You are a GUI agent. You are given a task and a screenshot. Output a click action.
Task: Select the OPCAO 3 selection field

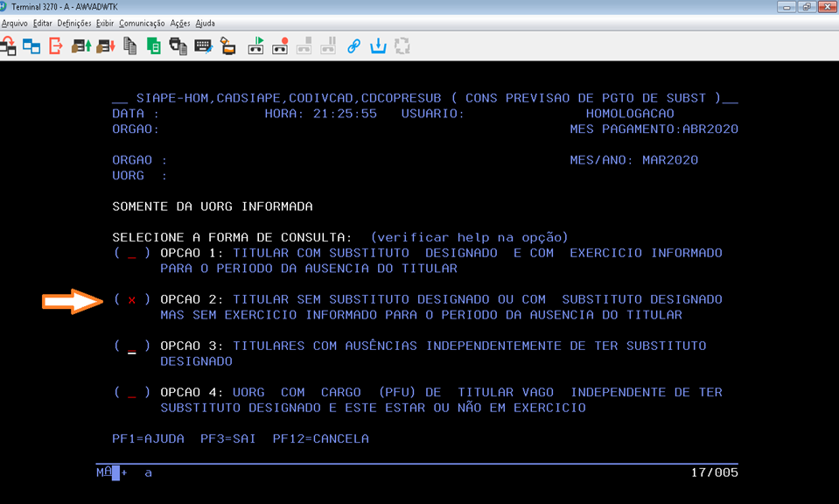click(x=131, y=346)
